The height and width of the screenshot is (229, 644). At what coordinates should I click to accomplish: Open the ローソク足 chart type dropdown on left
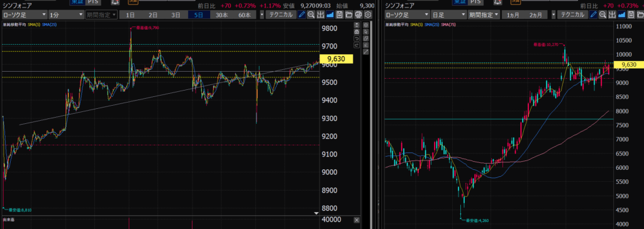coord(24,15)
